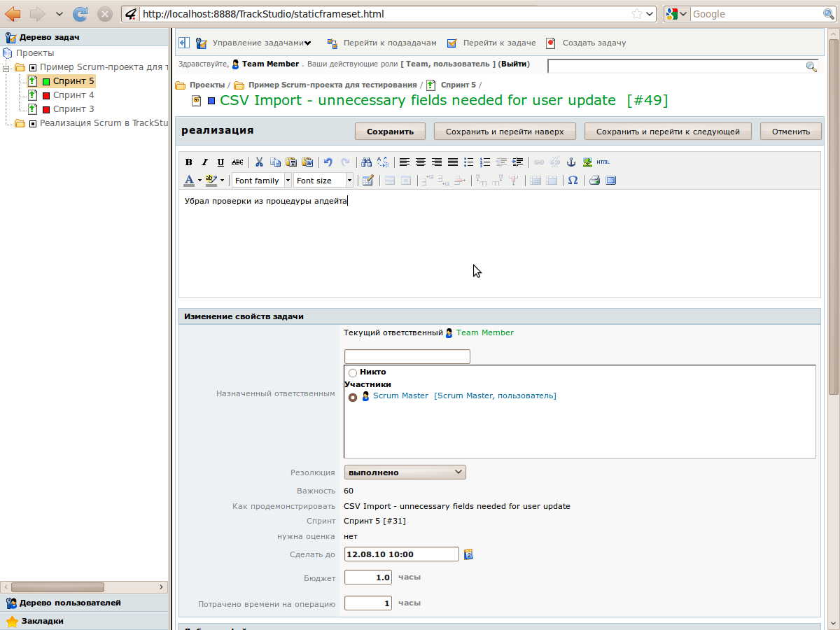Toggle bold formatting in the editor
The height and width of the screenshot is (630, 840).
pos(188,162)
